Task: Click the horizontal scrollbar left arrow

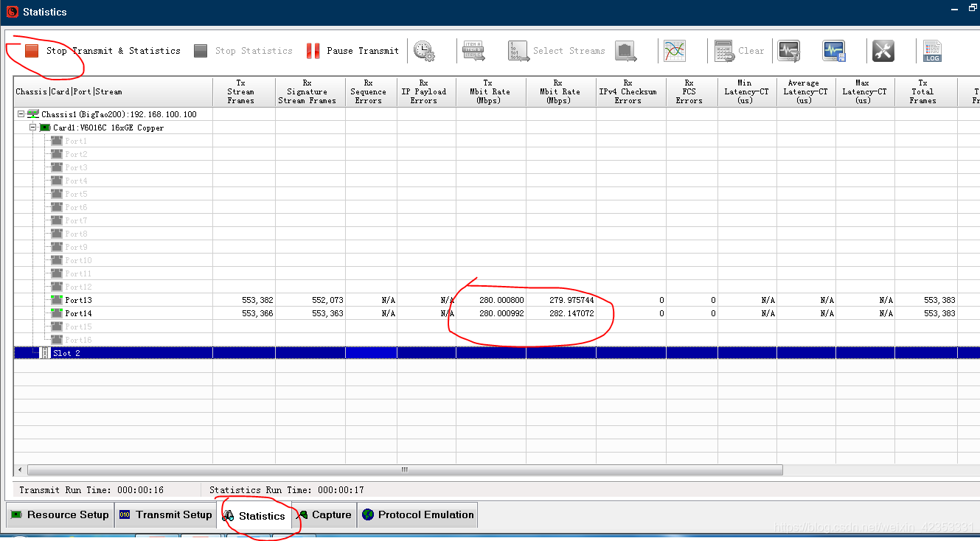Action: point(20,470)
